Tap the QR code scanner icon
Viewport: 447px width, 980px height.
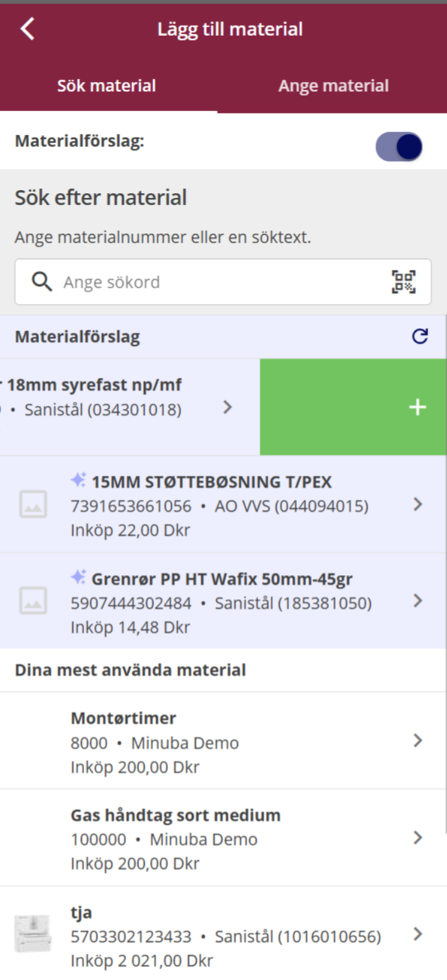click(403, 282)
